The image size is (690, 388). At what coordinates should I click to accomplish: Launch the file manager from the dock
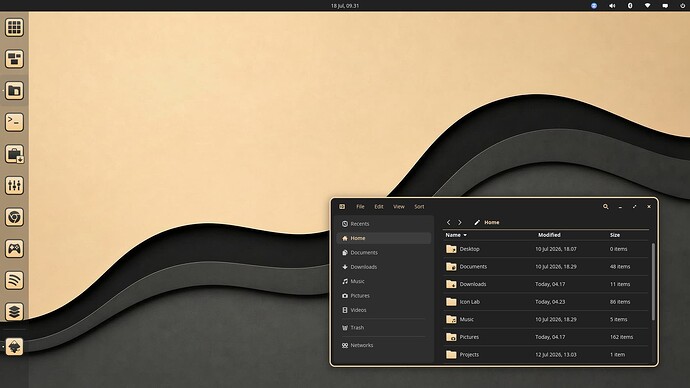coord(14,91)
